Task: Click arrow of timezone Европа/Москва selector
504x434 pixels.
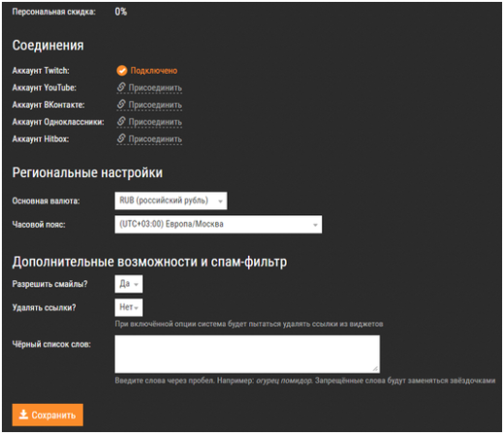Action: click(x=315, y=225)
